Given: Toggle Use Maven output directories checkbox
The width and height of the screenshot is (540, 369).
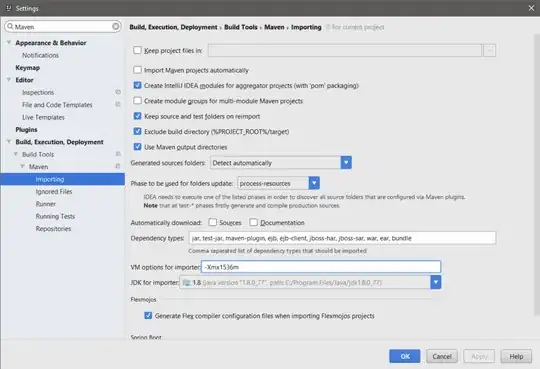Looking at the screenshot, I should pos(137,147).
